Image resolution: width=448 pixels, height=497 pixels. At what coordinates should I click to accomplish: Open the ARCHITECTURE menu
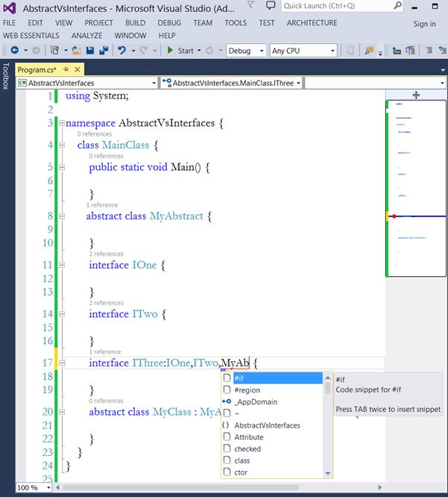pos(312,23)
